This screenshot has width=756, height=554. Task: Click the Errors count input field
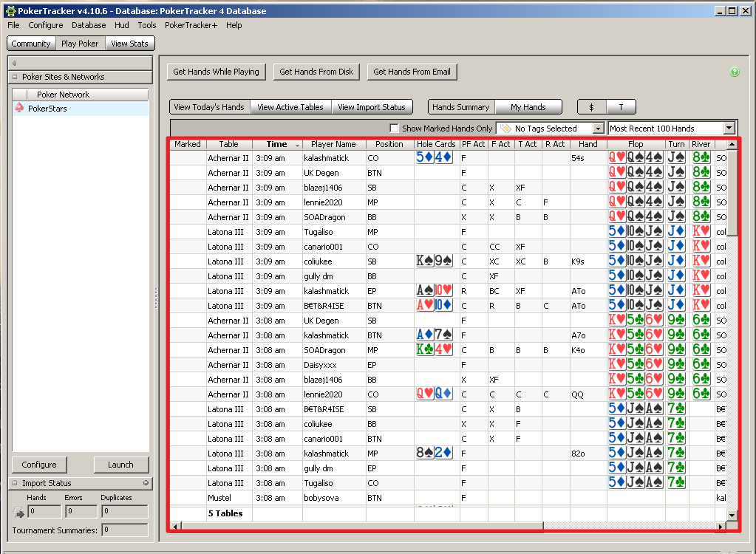81,511
